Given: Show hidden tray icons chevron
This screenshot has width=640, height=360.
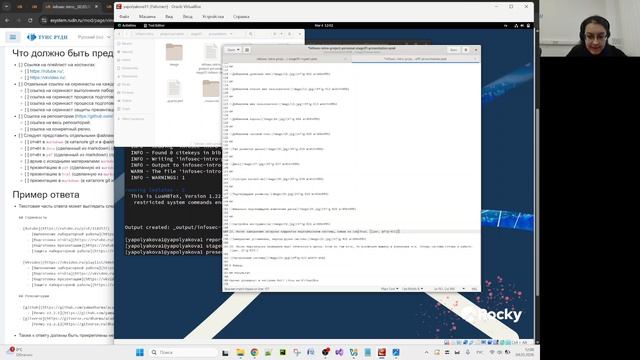Looking at the screenshot, I should [426, 352].
